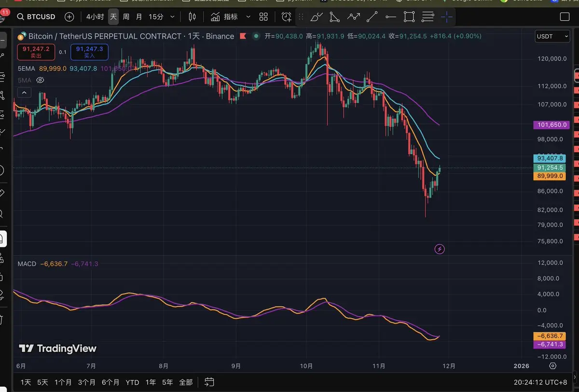Set the date range to YTD
Screen dimensions: 579x392
click(x=132, y=382)
